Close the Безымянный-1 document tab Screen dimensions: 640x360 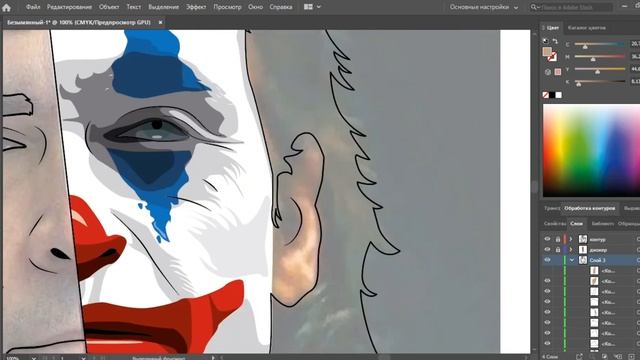pos(160,22)
